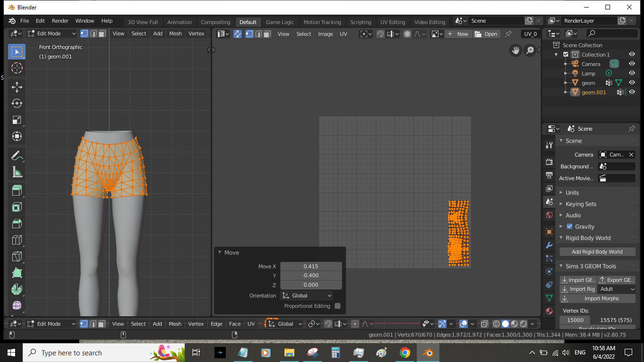The height and width of the screenshot is (362, 644).
Task: Expand the Keying Sets panel
Action: coord(561,204)
